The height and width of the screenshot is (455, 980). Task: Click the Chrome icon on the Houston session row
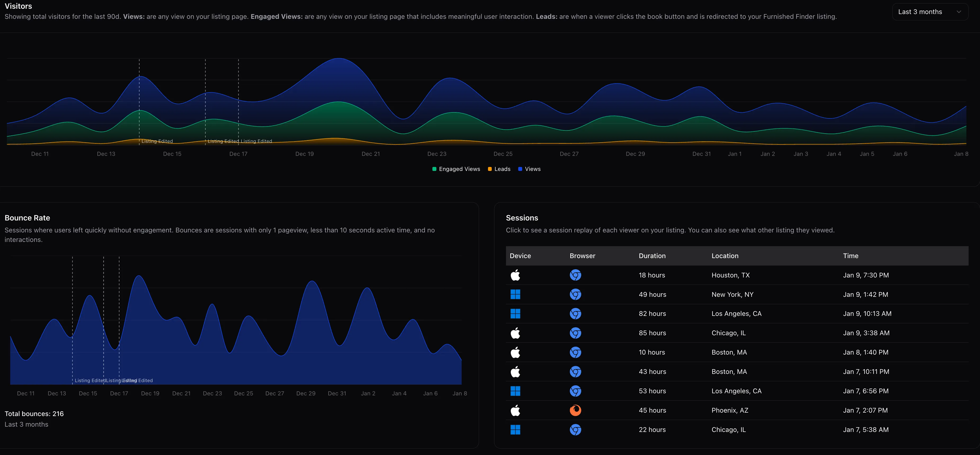(575, 275)
